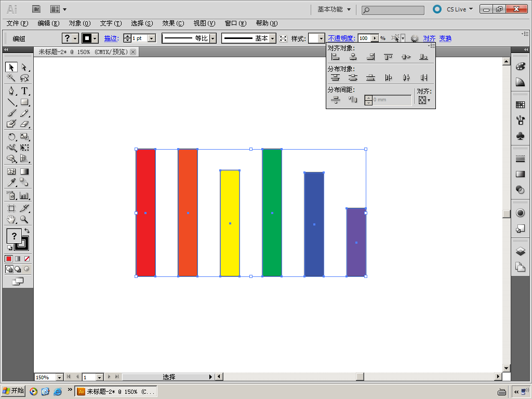Open the 效果(C) menu
532x399 pixels.
tap(173, 23)
